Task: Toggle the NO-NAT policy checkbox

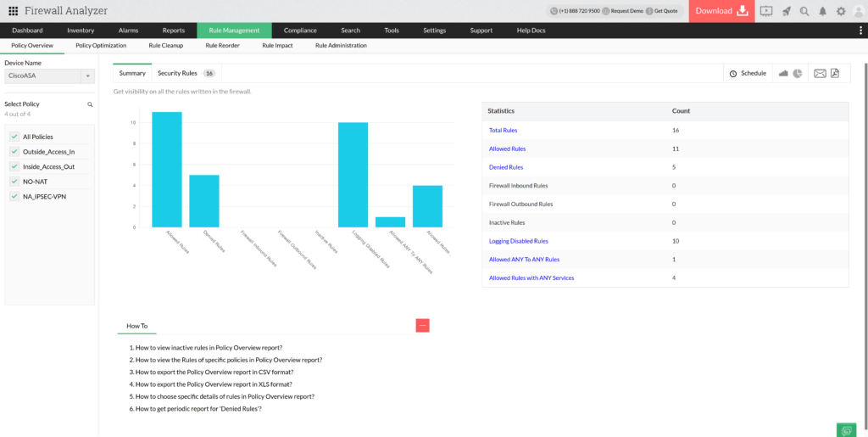Action: (x=14, y=182)
